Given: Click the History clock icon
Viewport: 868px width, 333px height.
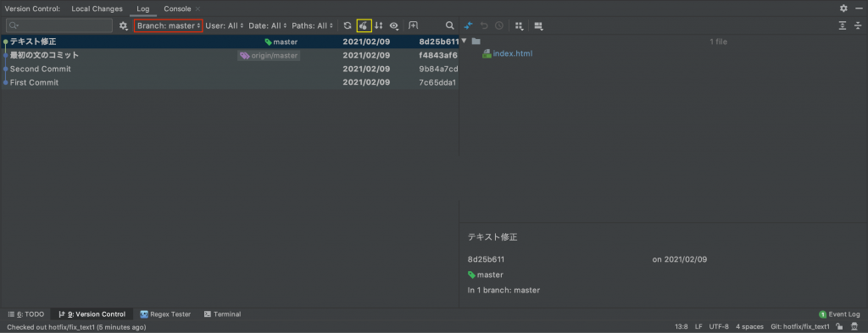Looking at the screenshot, I should tap(499, 25).
